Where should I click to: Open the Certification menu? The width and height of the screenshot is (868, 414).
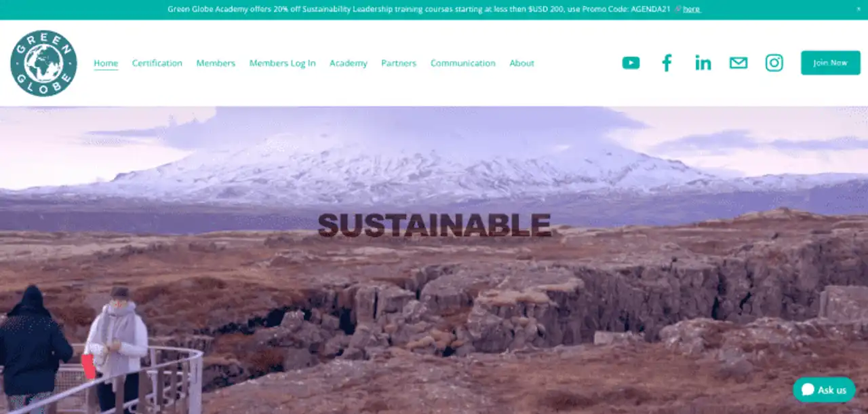click(157, 63)
